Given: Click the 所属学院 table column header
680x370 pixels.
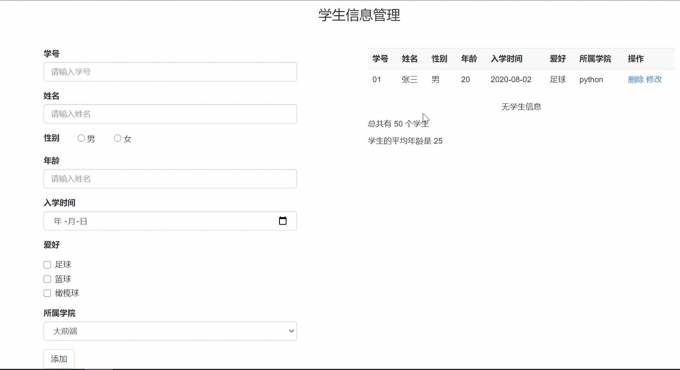Looking at the screenshot, I should tap(595, 59).
